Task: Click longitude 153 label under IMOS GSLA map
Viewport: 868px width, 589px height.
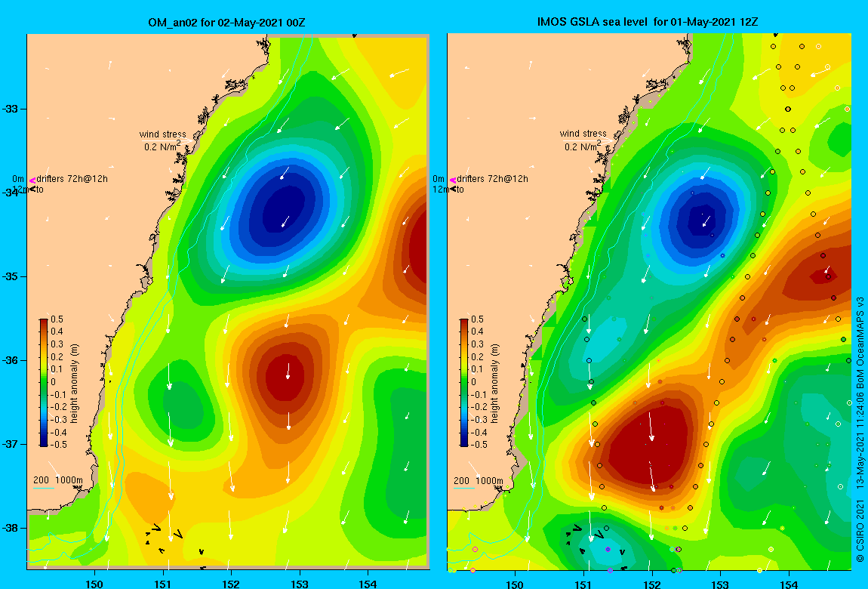Action: coord(720,584)
